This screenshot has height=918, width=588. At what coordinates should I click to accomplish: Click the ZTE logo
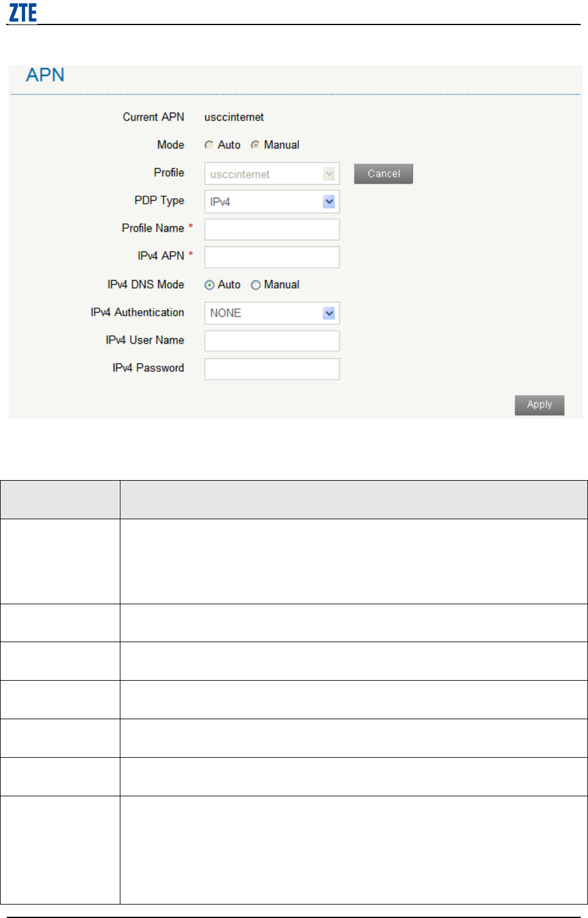23,13
